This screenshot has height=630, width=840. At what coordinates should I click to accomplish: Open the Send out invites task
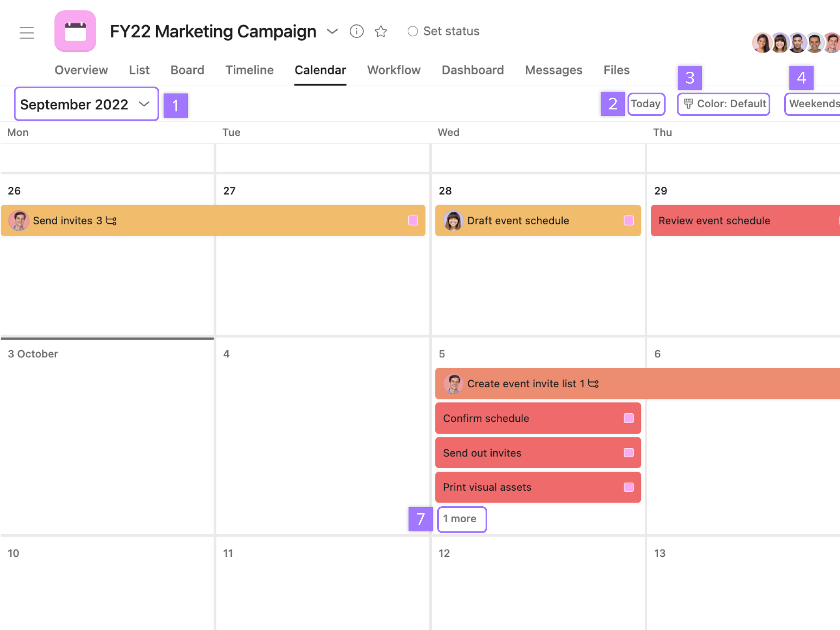(x=538, y=453)
